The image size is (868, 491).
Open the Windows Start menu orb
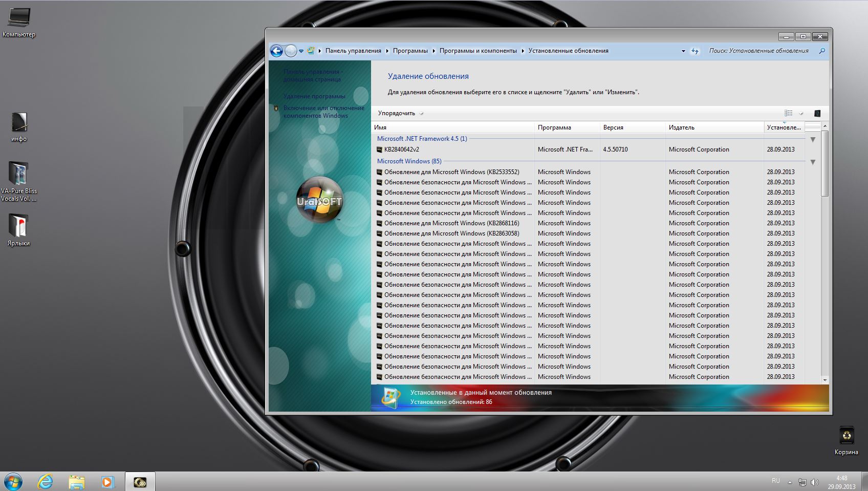pos(13,482)
